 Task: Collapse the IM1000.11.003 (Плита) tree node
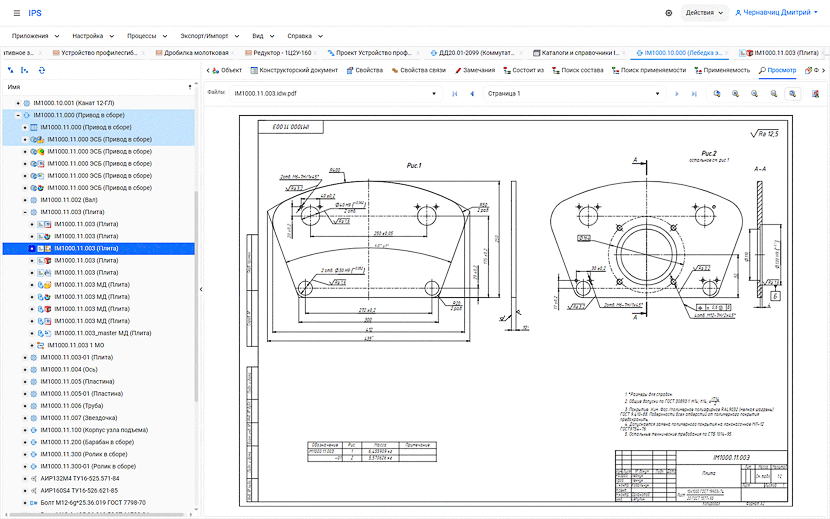coord(25,212)
